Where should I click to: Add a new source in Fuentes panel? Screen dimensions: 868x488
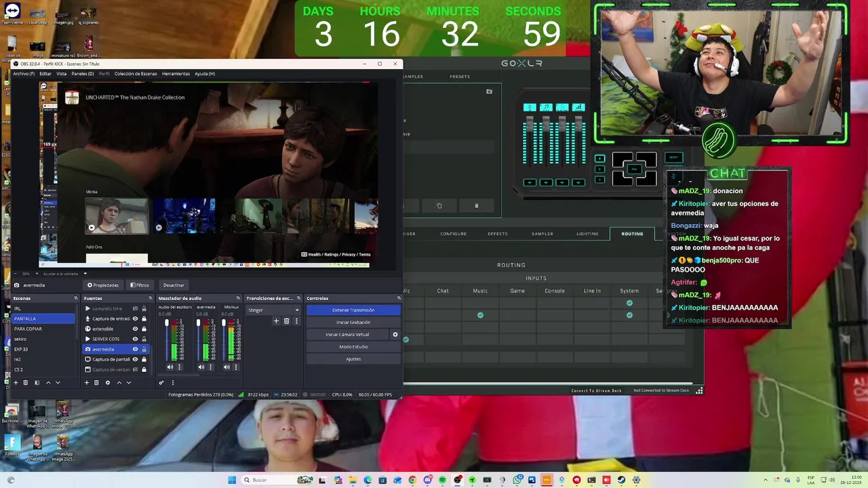86,382
